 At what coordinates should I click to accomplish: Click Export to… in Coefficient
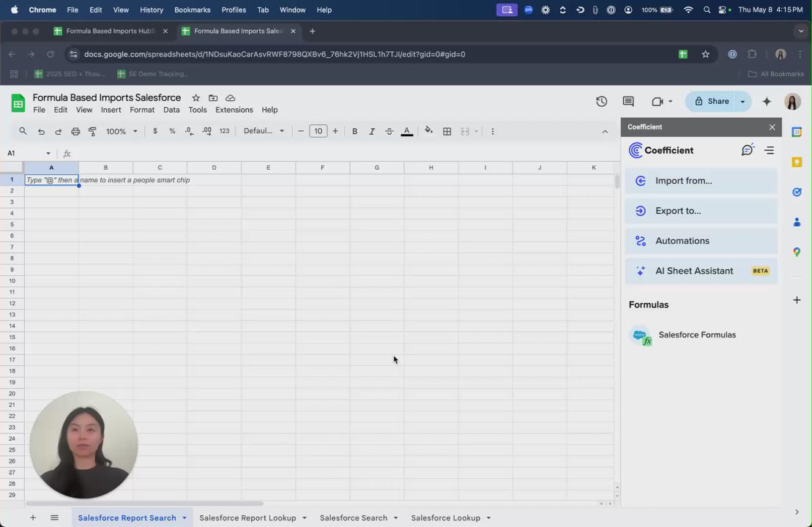point(701,211)
